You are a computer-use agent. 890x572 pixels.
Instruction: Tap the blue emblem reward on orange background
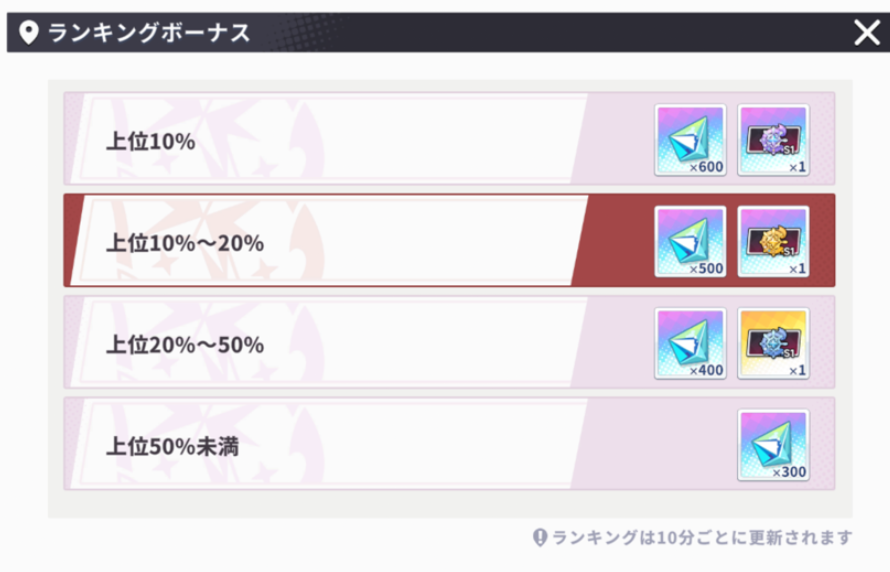[773, 342]
